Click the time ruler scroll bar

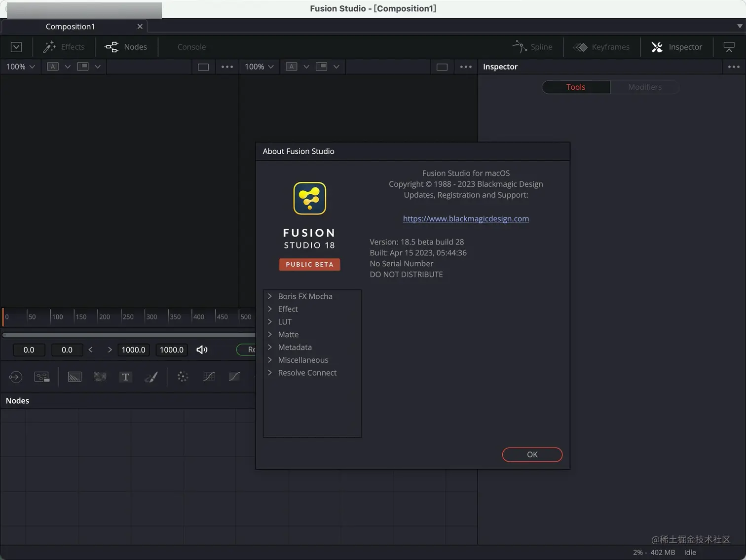(129, 335)
